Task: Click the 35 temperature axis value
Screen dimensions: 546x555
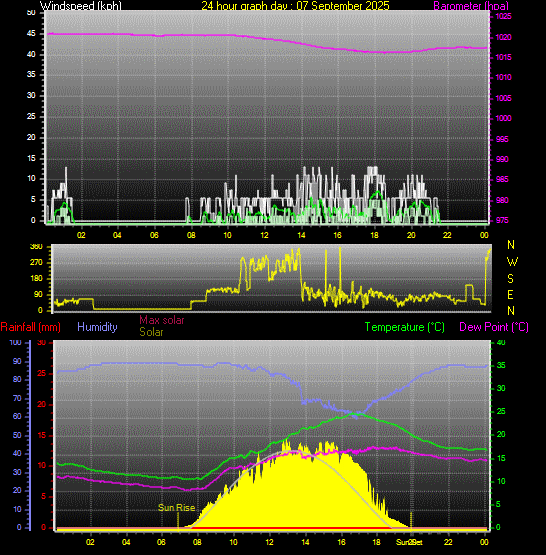Action: [501, 365]
